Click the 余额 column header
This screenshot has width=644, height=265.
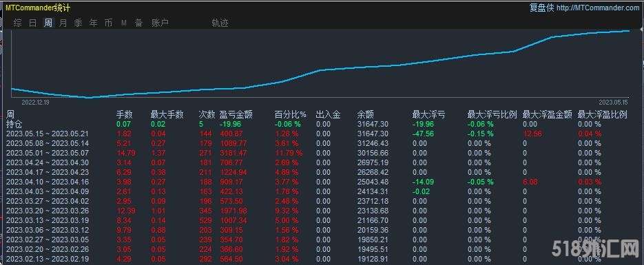coord(366,114)
